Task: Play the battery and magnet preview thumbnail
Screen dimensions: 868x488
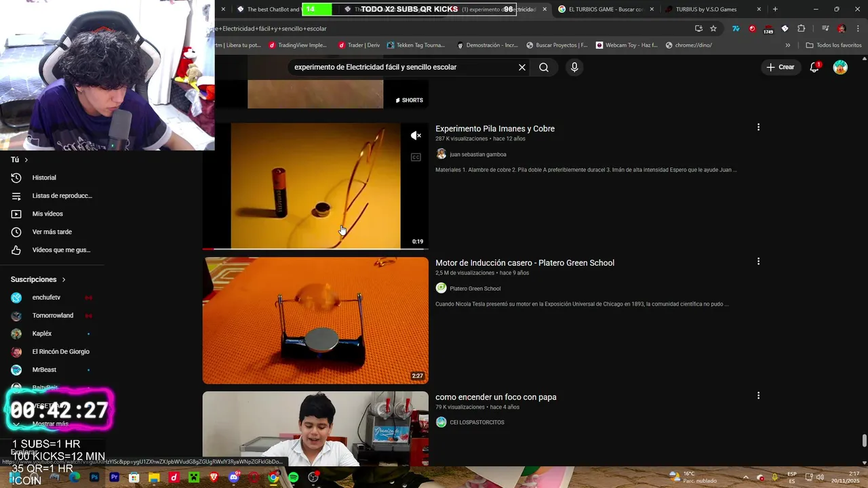Action: pos(315,186)
